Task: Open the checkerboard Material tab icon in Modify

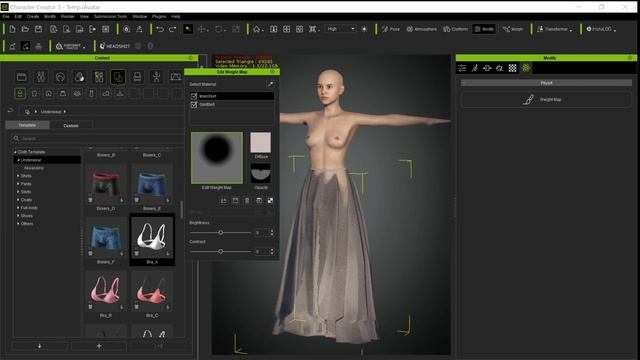Action: 513,68
